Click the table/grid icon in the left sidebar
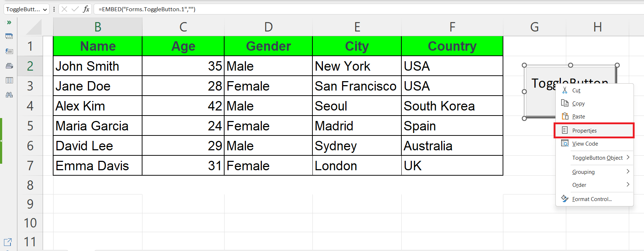 [x=8, y=80]
